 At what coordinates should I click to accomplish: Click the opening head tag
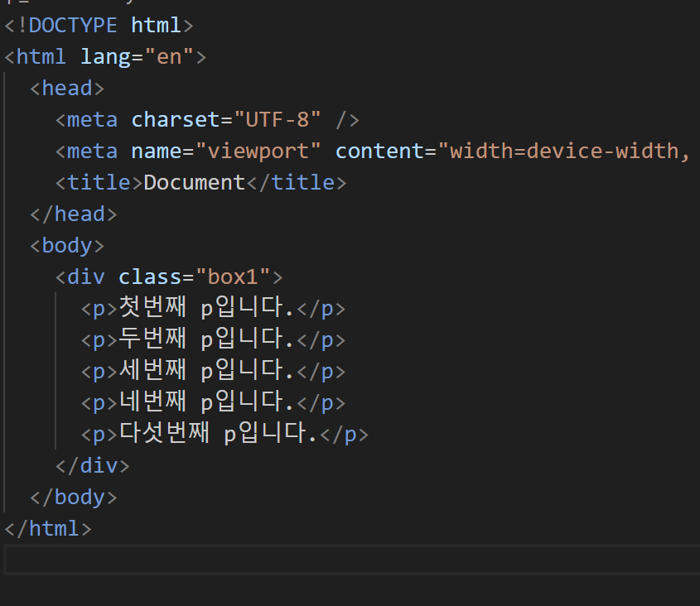(x=67, y=89)
